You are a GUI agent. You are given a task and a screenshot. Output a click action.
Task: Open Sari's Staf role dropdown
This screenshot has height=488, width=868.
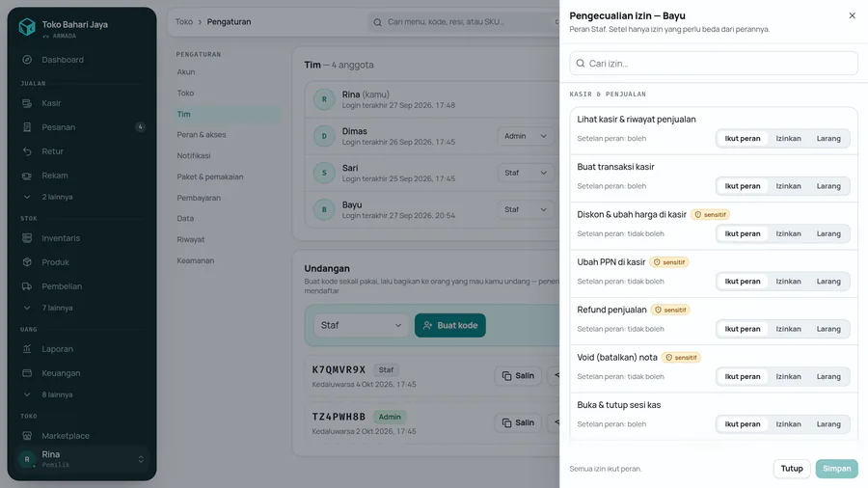(x=526, y=173)
